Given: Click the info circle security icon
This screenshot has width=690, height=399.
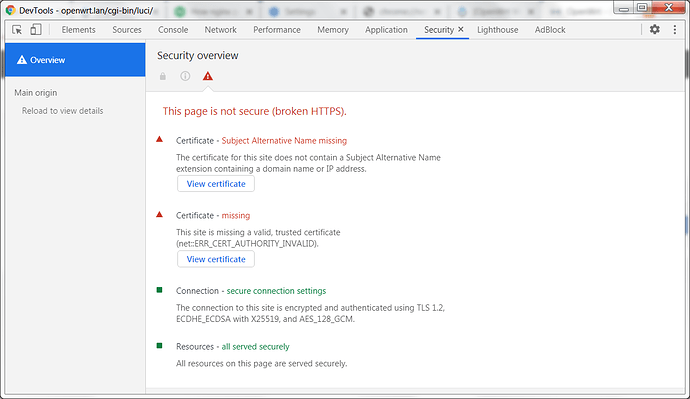Looking at the screenshot, I should point(185,76).
